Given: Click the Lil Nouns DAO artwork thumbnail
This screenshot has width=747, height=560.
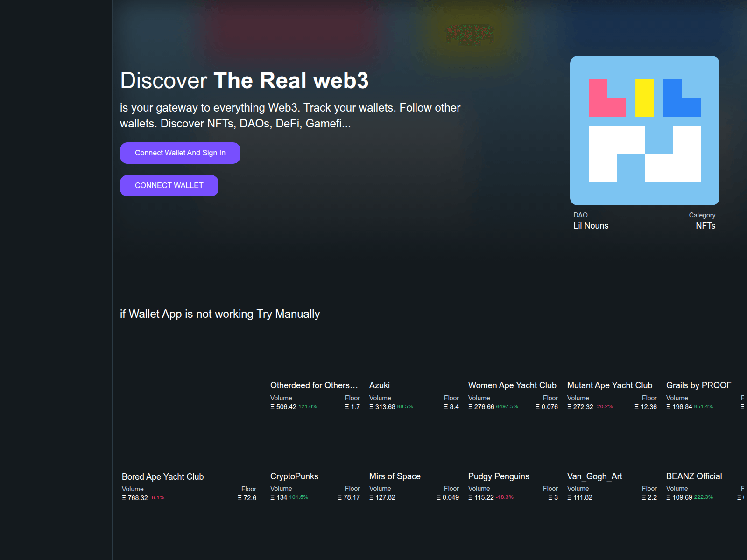Looking at the screenshot, I should (x=644, y=130).
